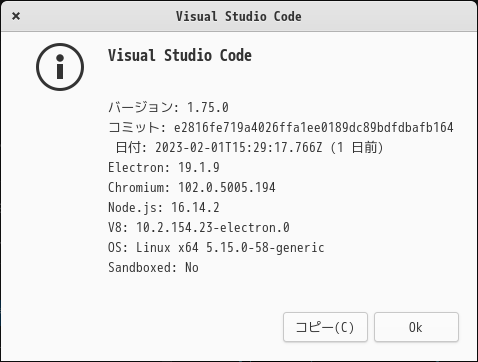
Task: Click the bold Visual Studio Code heading
Action: tap(180, 55)
